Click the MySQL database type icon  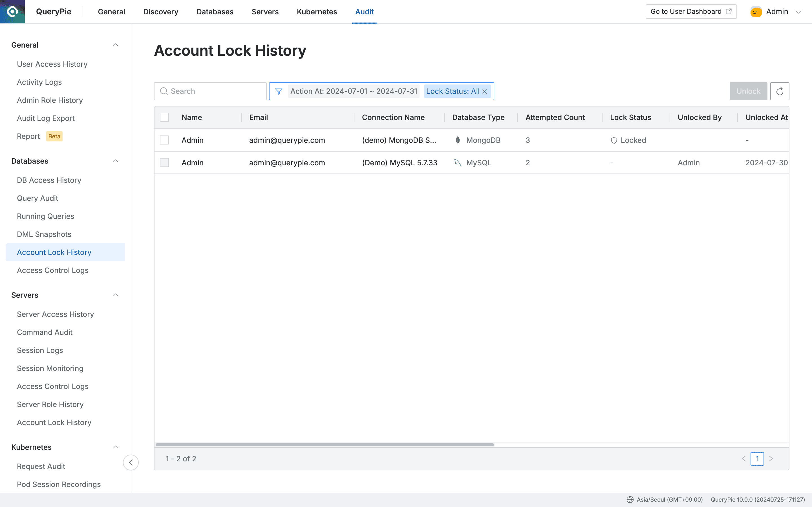[457, 163]
